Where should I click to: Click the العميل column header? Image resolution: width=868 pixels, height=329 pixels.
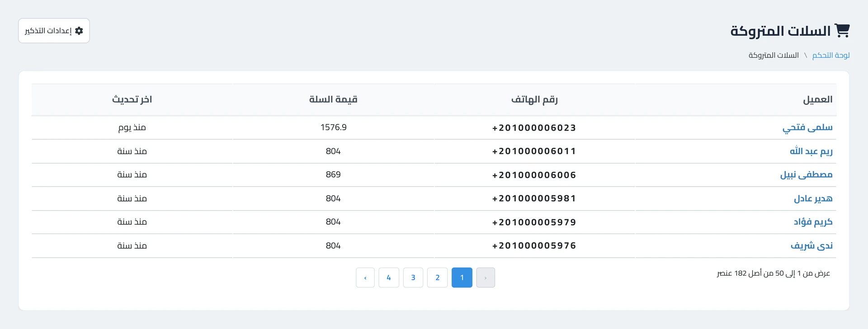click(x=817, y=99)
